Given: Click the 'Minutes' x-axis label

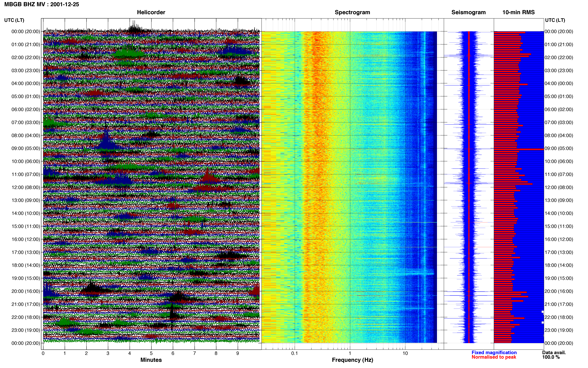Looking at the screenshot, I should pyautogui.click(x=151, y=360).
